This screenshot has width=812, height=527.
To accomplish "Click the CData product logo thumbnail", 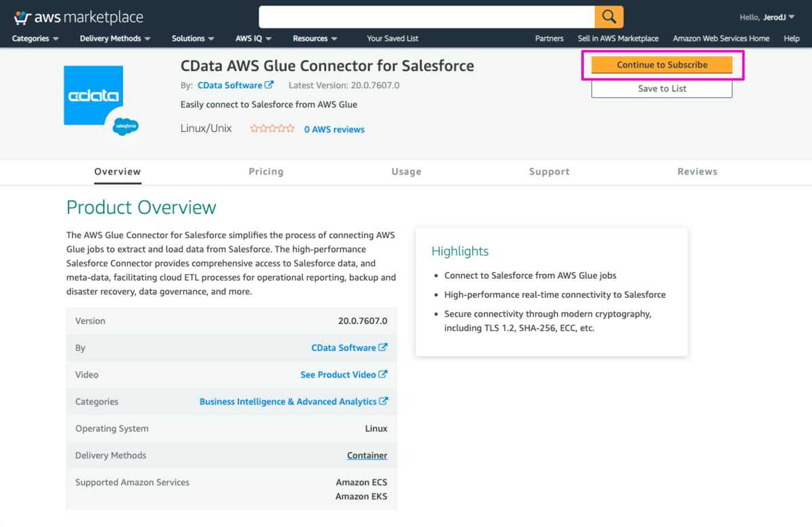I will coord(93,95).
